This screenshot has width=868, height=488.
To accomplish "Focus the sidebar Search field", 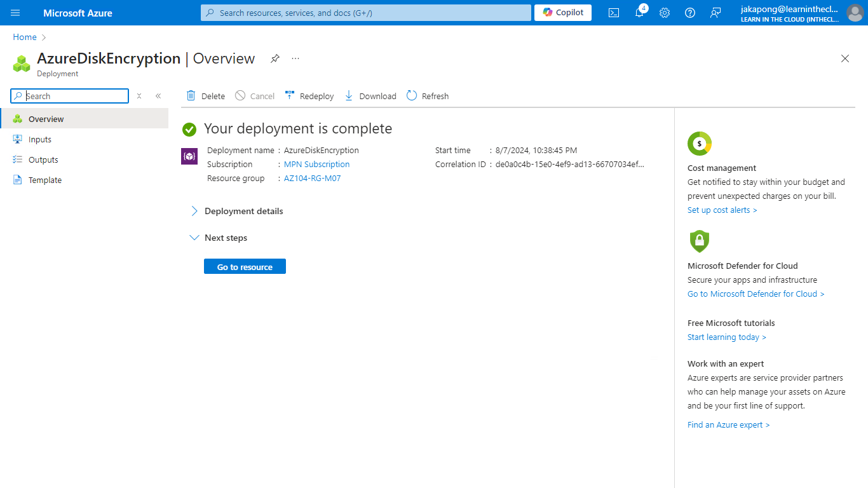I will [69, 96].
